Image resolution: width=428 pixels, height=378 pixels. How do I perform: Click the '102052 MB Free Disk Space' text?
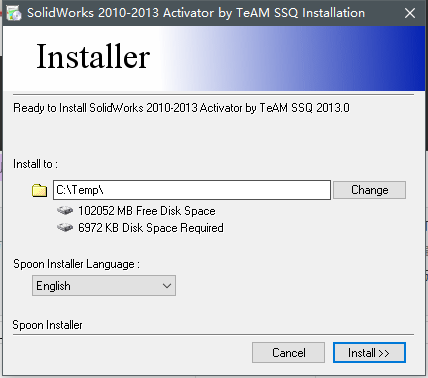click(x=147, y=211)
